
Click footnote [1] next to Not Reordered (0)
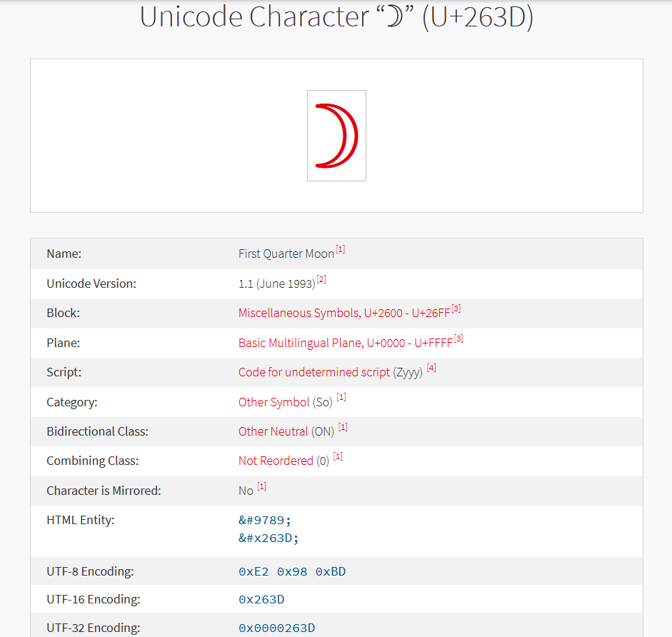(x=338, y=456)
